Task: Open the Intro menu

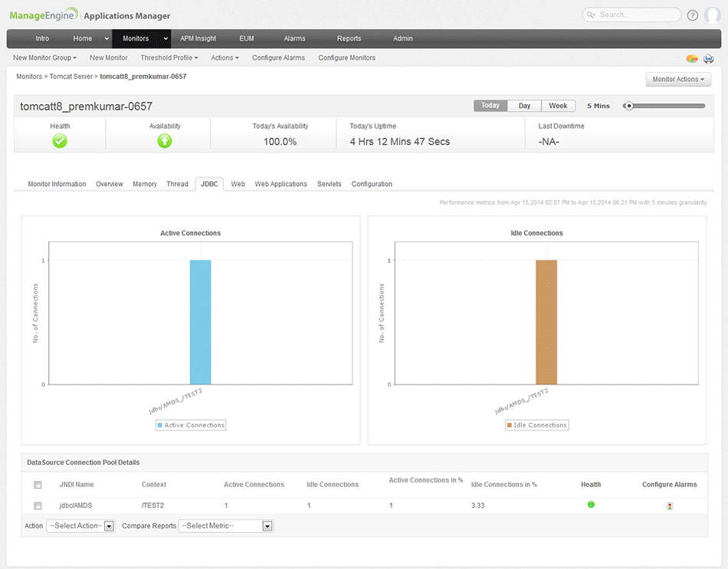Action: (x=42, y=38)
